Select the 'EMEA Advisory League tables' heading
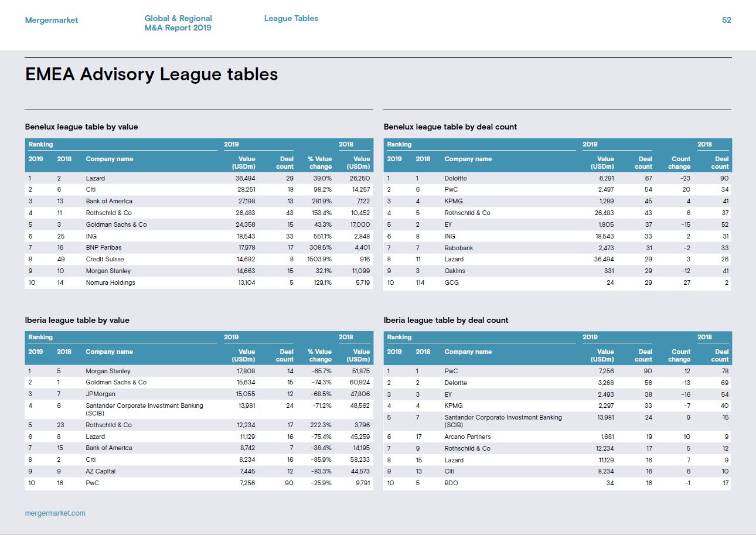 (152, 74)
